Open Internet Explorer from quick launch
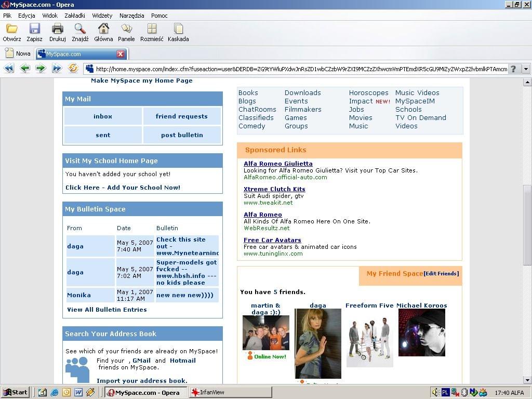 (x=54, y=393)
